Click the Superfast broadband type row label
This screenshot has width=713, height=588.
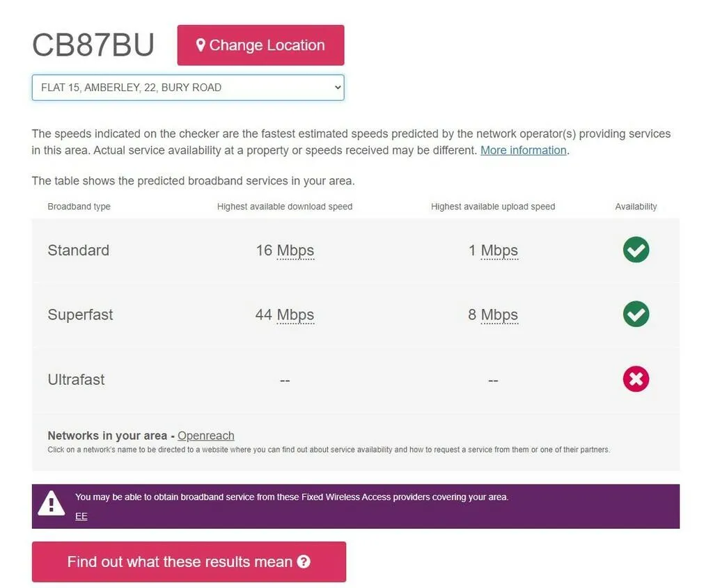pyautogui.click(x=80, y=315)
